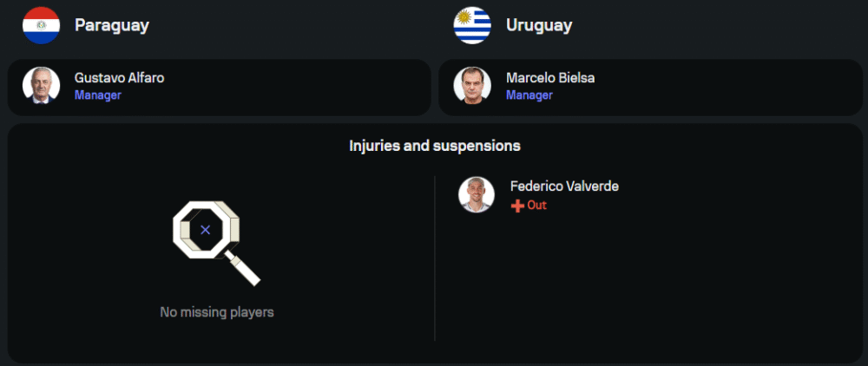Open Marcelo Bielsa's profile photo

(472, 86)
